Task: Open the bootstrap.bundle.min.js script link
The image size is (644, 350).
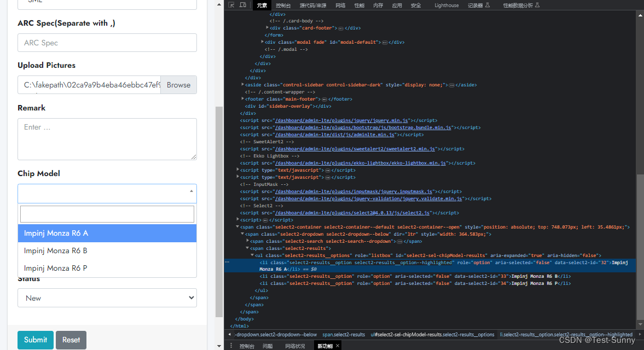Action: (363, 127)
